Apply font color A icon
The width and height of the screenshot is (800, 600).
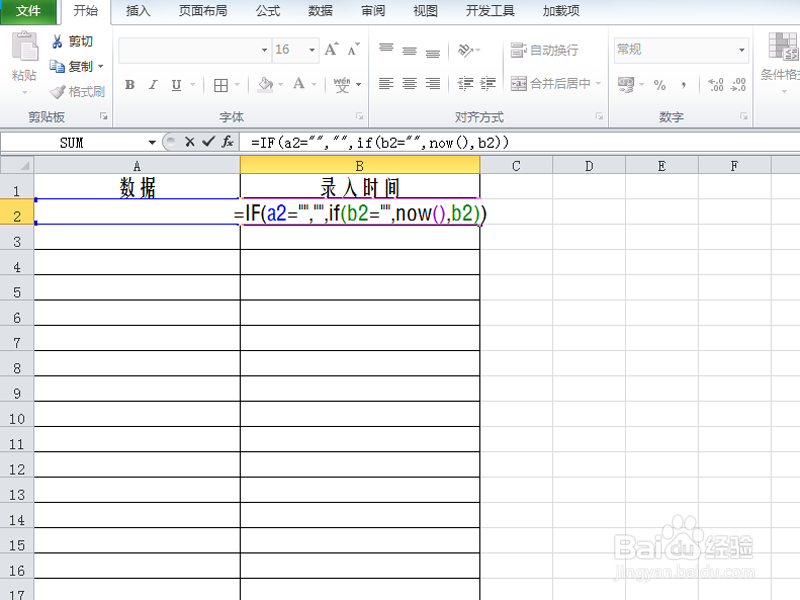pyautogui.click(x=299, y=84)
